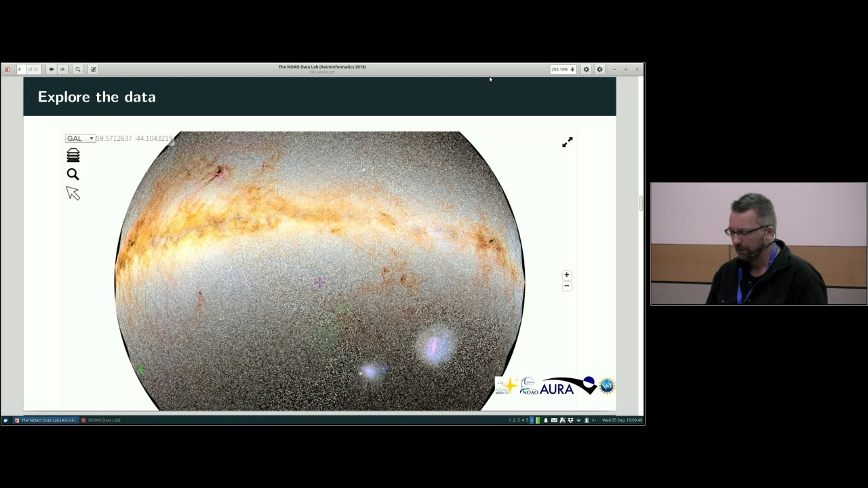
Task: Toggle fullscreen on the sky viewer
Action: [568, 142]
